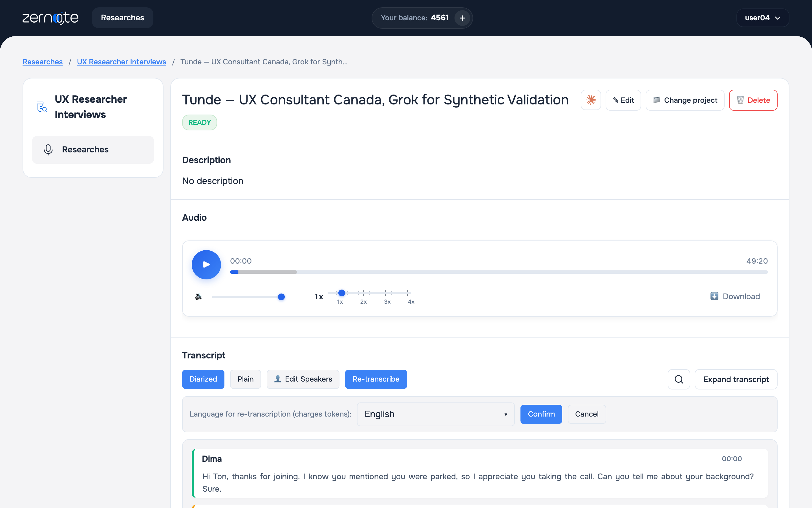The image size is (812, 508).
Task: Click the No description text
Action: pyautogui.click(x=213, y=181)
